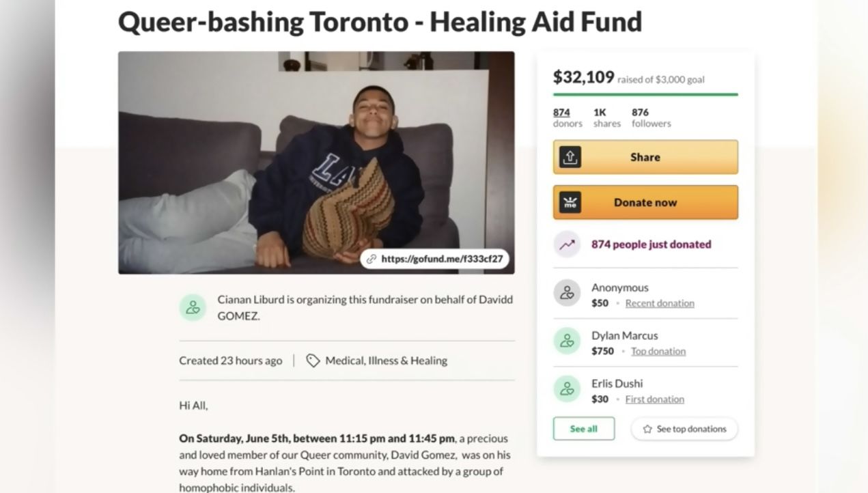Click the share upload icon

[x=570, y=157]
